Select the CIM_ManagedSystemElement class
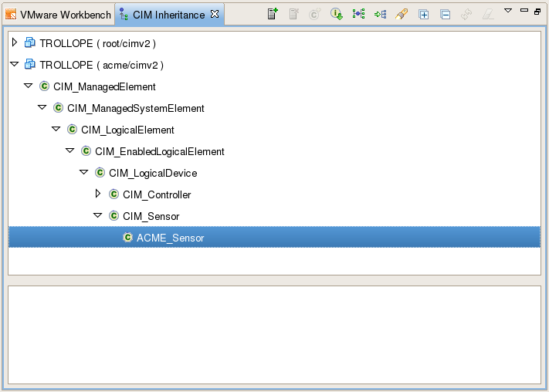Screen dimensions: 549x392 click(136, 109)
